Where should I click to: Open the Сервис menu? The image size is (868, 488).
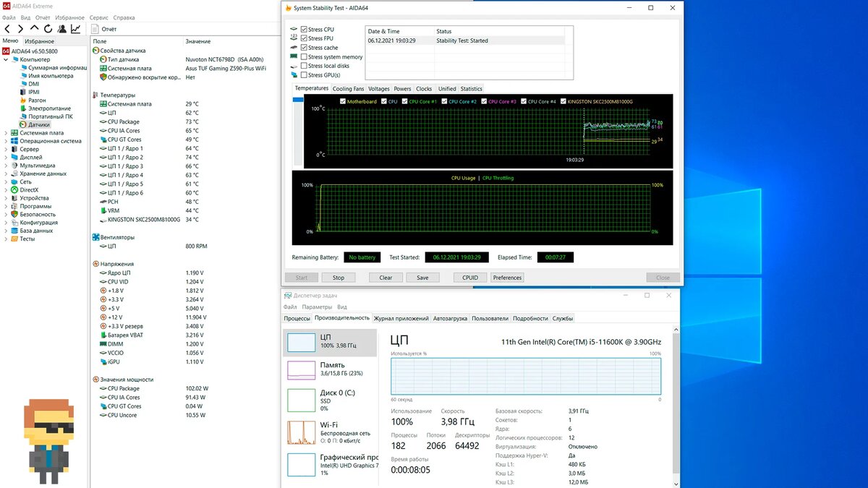[99, 17]
